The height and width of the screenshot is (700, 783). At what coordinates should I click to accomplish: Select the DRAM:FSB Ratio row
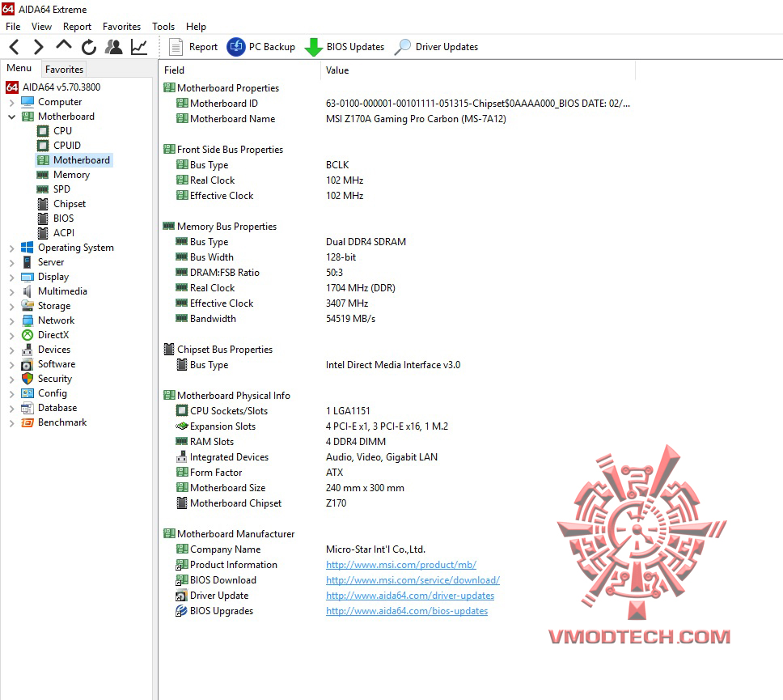click(260, 273)
